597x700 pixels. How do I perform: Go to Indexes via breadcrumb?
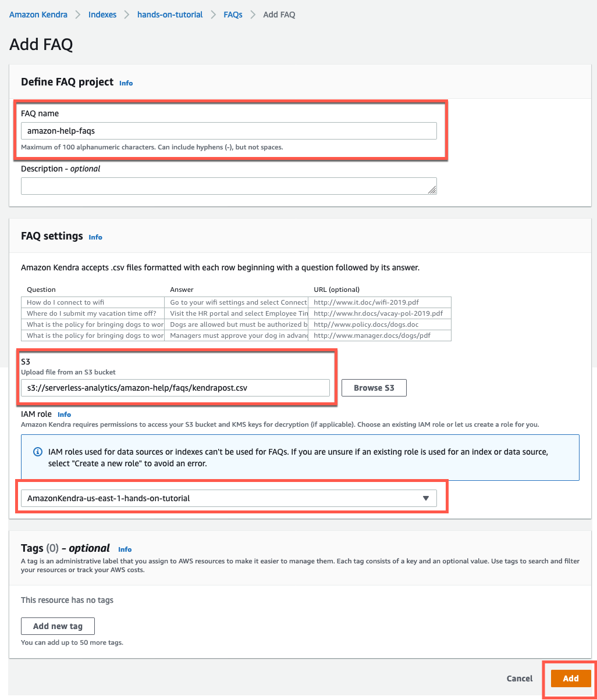click(x=102, y=14)
